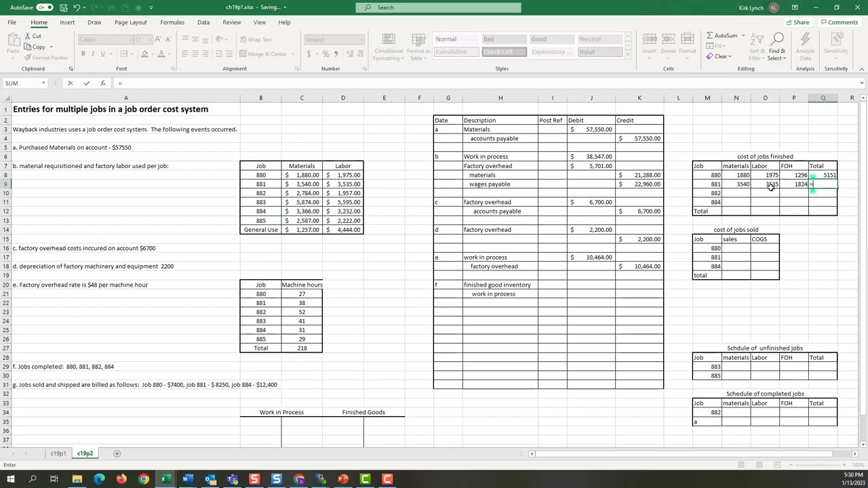Switch to the Insert ribbon tab
868x488 pixels.
tap(67, 22)
